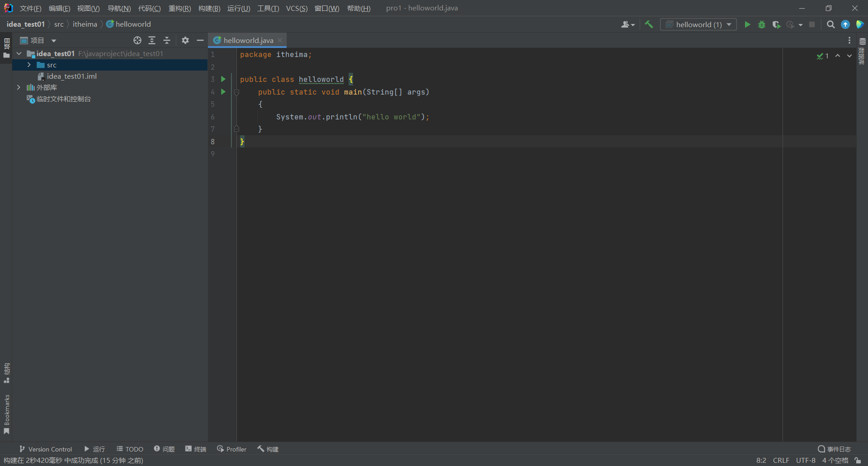Open the helloworld (1) run configuration dropdown
The height and width of the screenshot is (466, 868).
coord(698,24)
